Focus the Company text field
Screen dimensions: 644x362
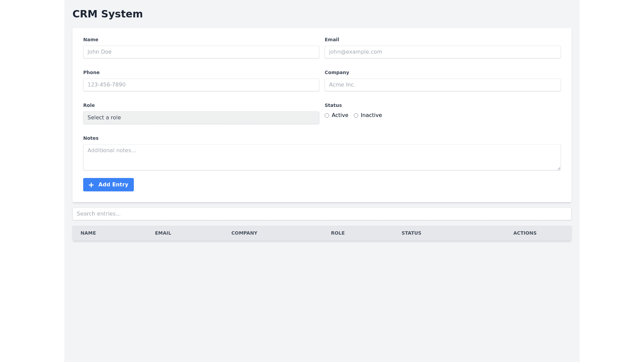pos(442,85)
